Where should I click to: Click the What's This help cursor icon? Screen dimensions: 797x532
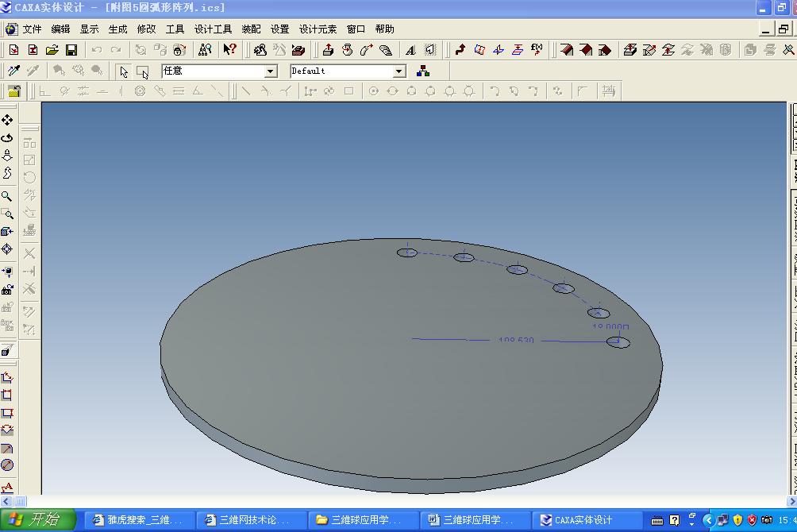tap(229, 49)
